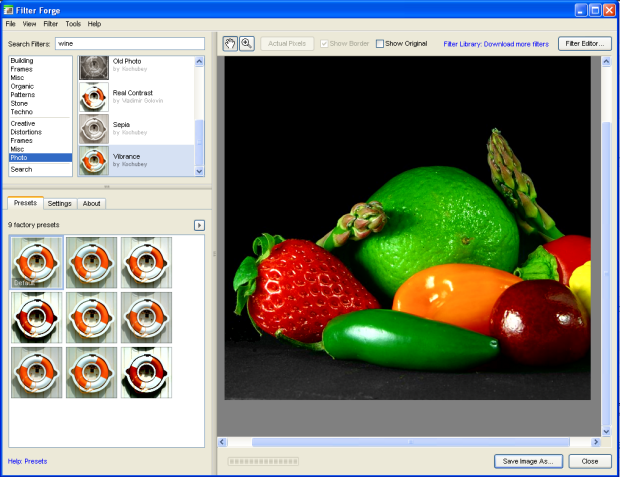Screen dimensions: 620x477
Task: Switch to the About tab
Action: (91, 203)
